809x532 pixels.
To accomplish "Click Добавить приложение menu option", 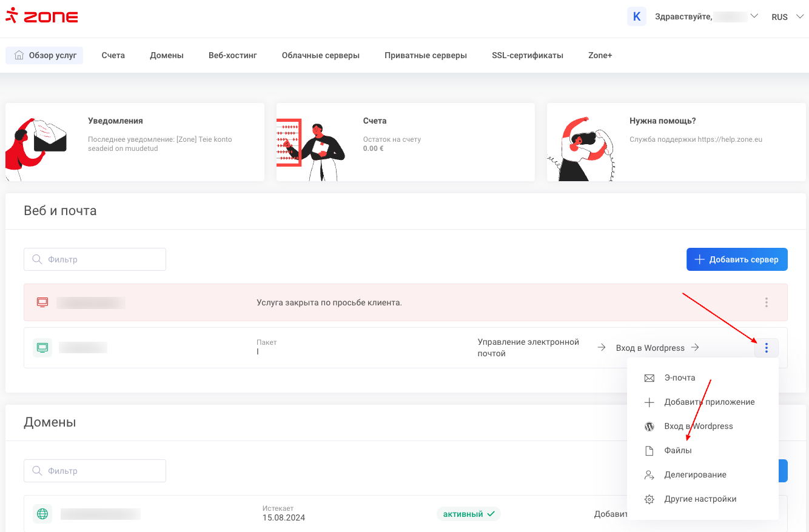I will [x=709, y=402].
